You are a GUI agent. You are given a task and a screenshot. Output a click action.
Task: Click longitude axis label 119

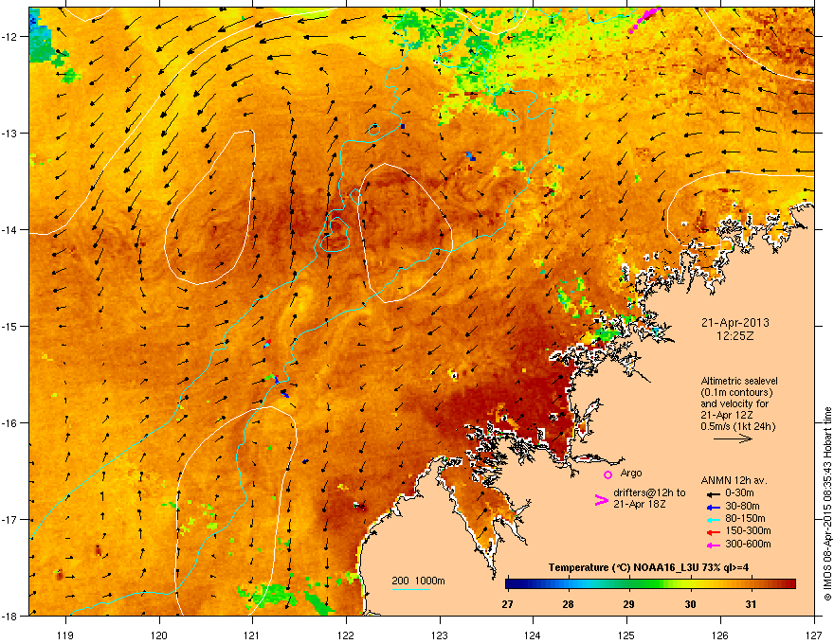click(x=65, y=635)
